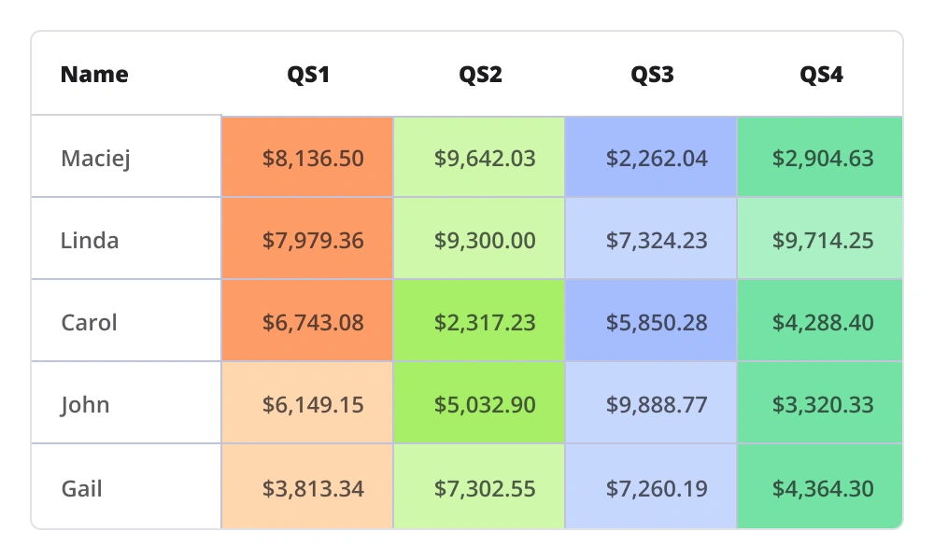Click the QS2 column header
The width and height of the screenshot is (934, 560).
(480, 75)
